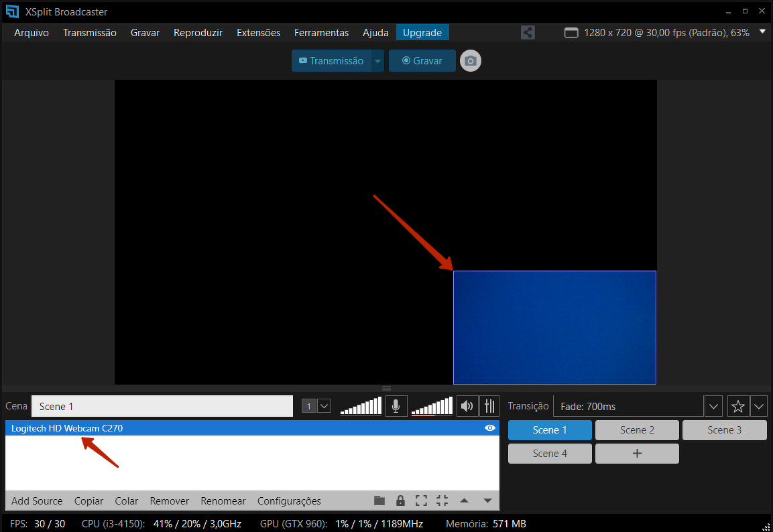
Task: Click the star favorite transition icon
Action: coord(737,406)
